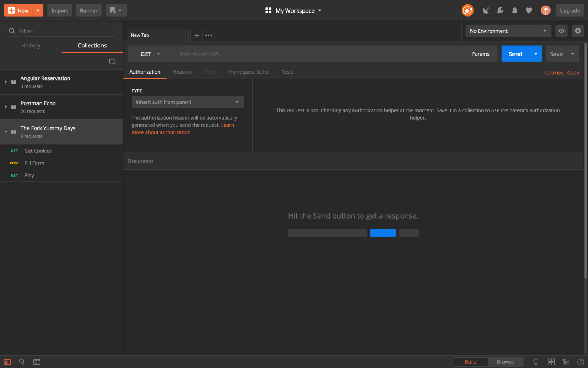Open the Code link
Screen dimensions: 588x368
pos(573,72)
